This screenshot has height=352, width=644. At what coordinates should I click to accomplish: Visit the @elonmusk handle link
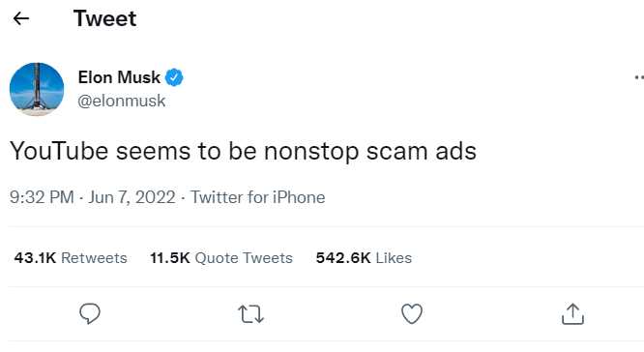pyautogui.click(x=122, y=101)
